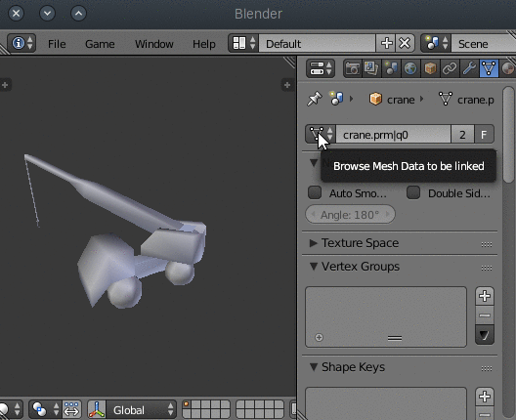
Task: Edit the crane.prm|q0 mesh name field
Action: click(x=393, y=134)
